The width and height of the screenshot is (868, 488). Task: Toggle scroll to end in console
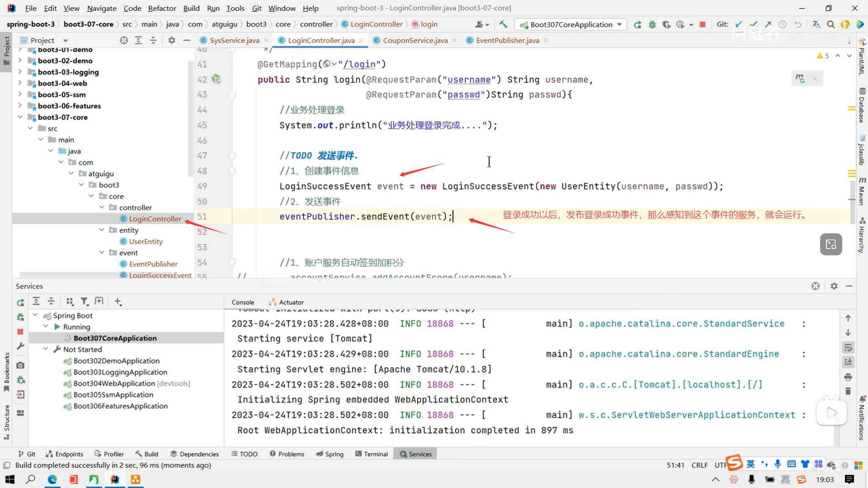[848, 362]
